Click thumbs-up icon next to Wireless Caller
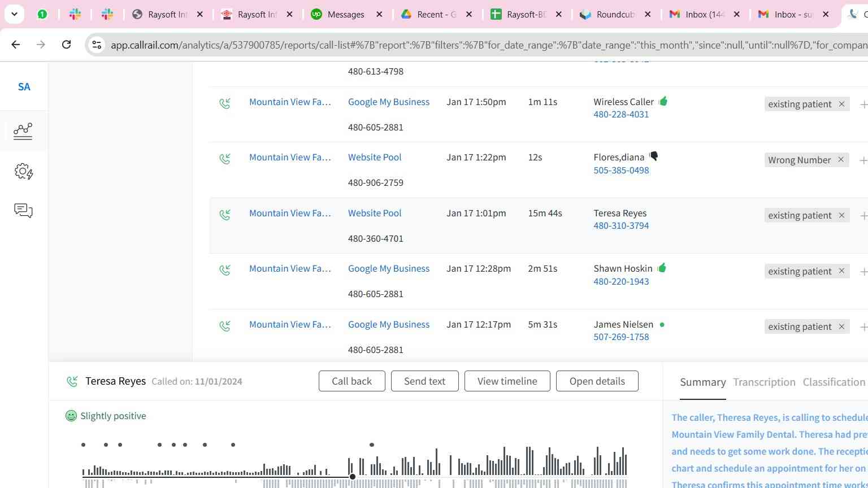Screen dimensions: 868x488 663,101
